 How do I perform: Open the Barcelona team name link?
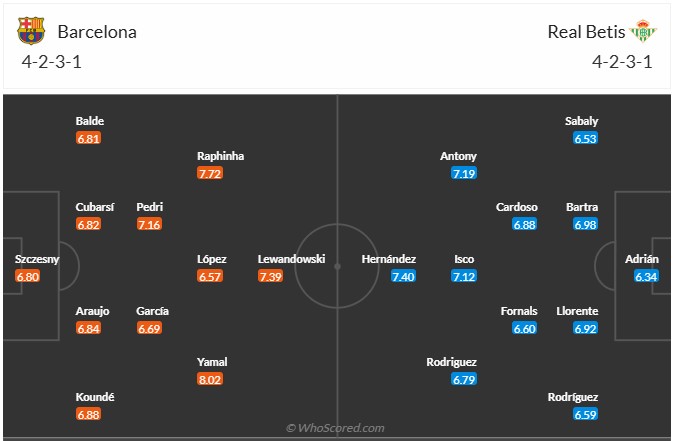point(97,31)
